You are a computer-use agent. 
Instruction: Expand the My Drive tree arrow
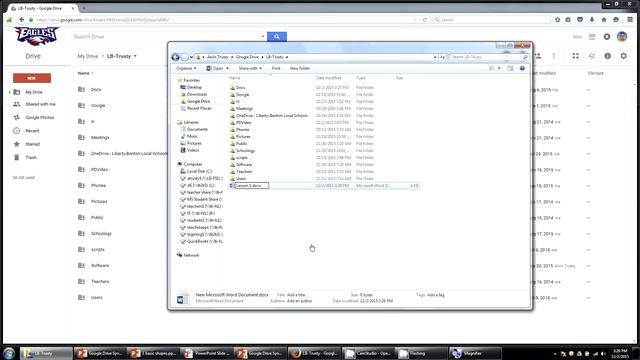(10, 92)
